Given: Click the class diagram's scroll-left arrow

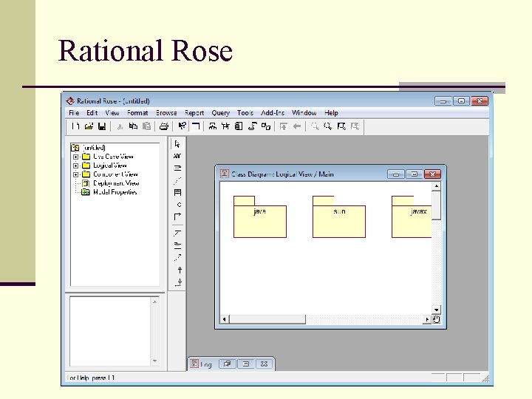Looking at the screenshot, I should (224, 319).
